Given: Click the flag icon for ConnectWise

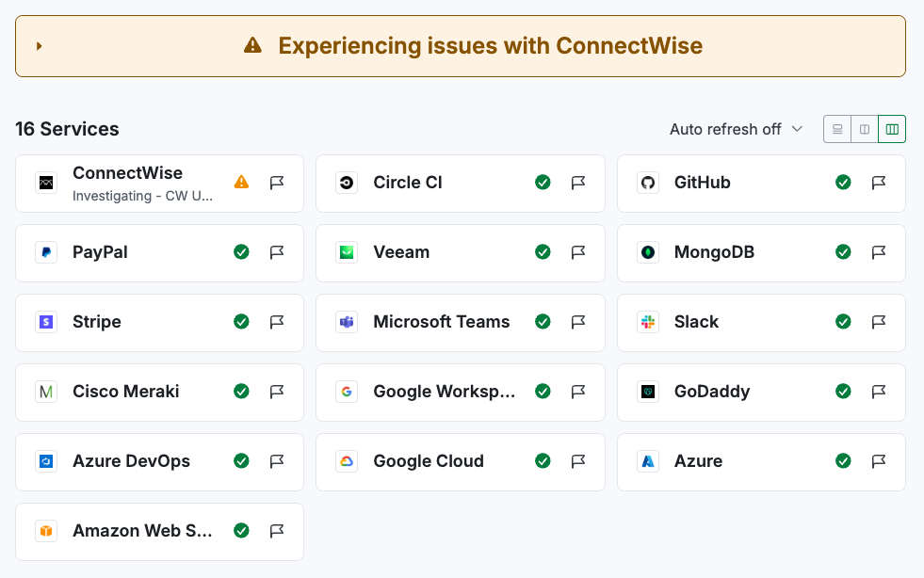Looking at the screenshot, I should point(277,183).
